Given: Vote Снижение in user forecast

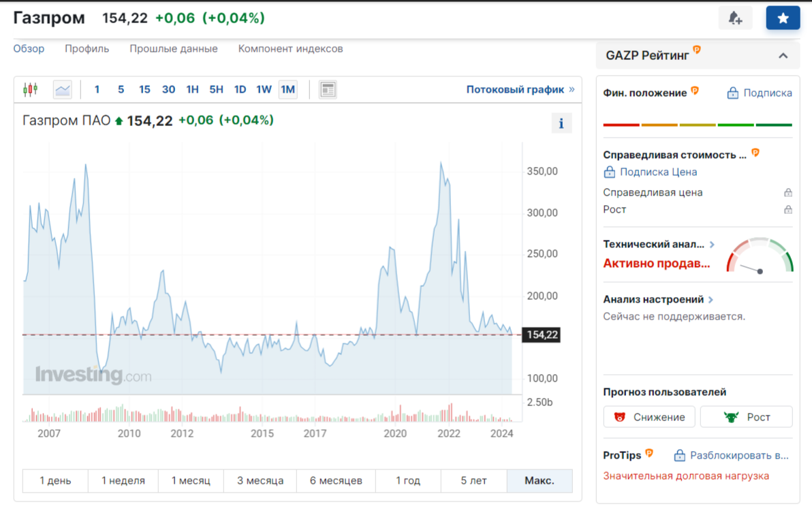Looking at the screenshot, I should coord(649,417).
